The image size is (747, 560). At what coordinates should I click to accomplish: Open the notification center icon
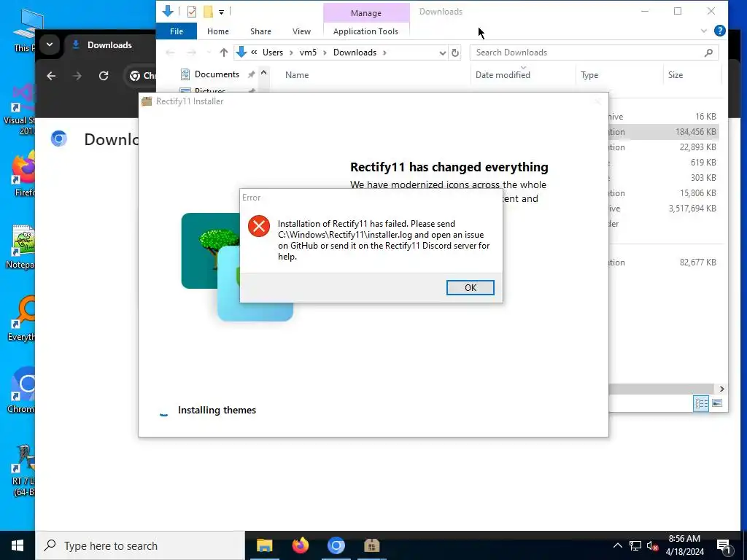[x=724, y=546]
